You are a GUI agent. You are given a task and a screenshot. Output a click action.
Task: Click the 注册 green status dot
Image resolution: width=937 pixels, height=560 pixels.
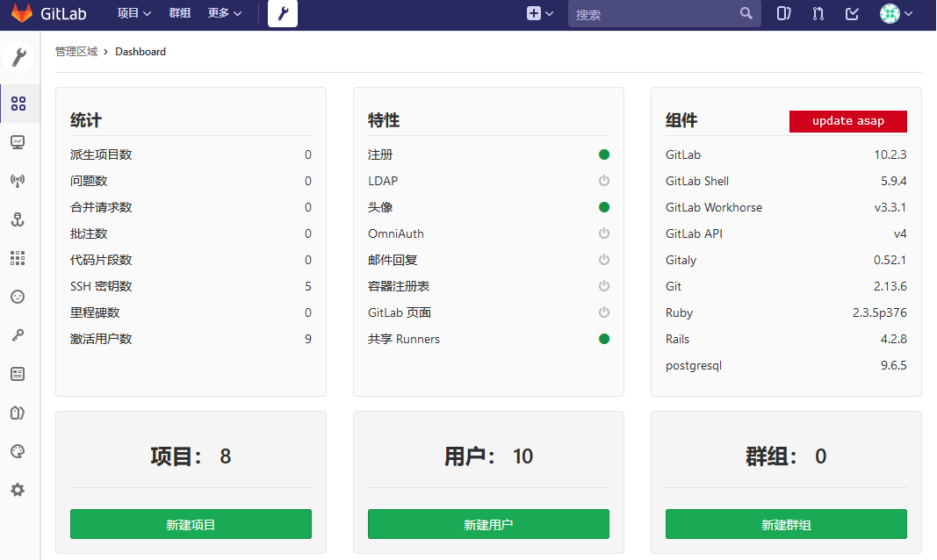(604, 154)
